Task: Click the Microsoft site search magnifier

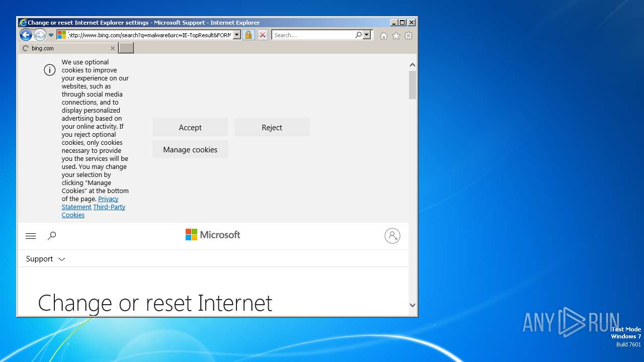Action: 52,236
